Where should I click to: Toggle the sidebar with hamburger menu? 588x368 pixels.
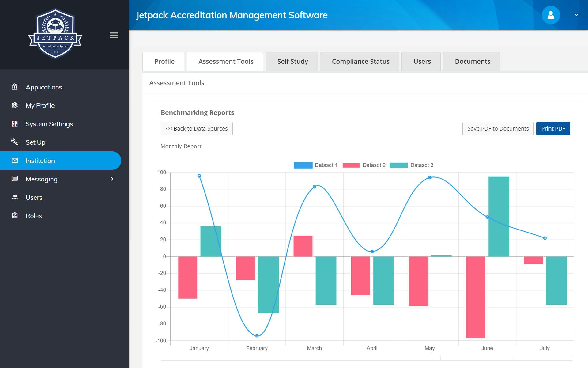point(114,36)
